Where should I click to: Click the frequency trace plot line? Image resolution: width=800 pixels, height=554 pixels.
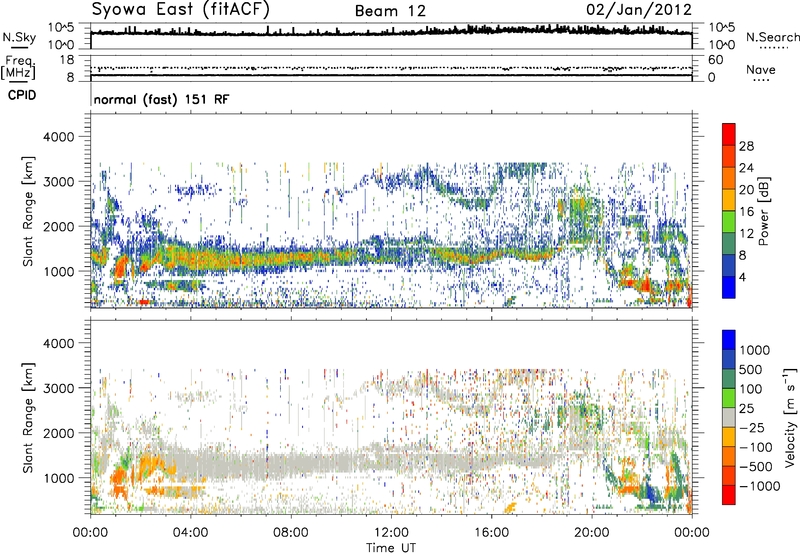(391, 75)
